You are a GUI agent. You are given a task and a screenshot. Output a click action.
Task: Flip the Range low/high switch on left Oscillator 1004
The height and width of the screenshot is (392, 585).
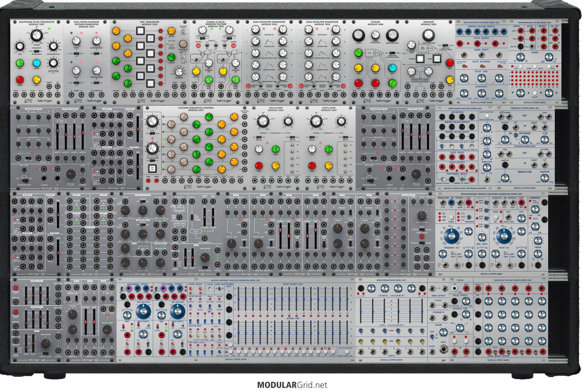pyautogui.click(x=292, y=137)
